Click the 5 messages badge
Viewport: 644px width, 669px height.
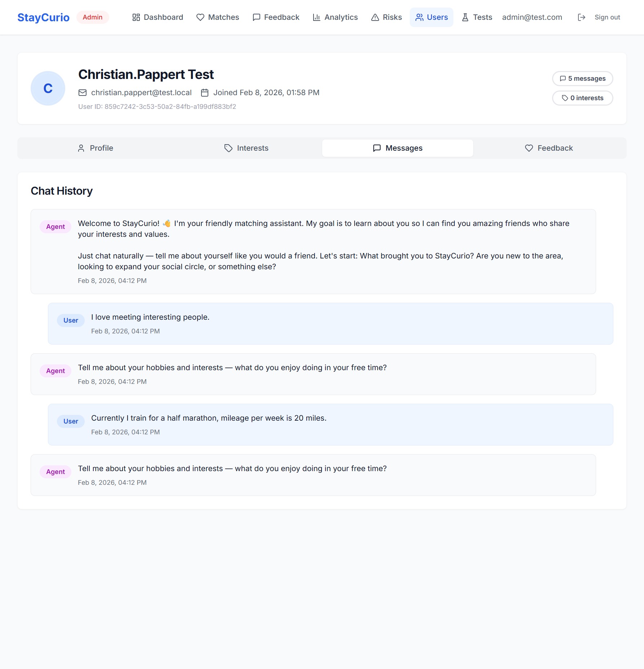click(582, 79)
